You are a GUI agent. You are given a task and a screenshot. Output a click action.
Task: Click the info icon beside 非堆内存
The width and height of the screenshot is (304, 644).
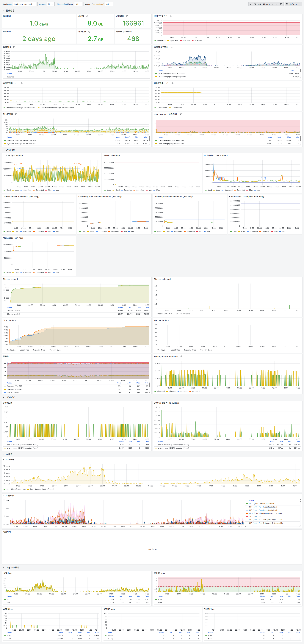pyautogui.click(x=89, y=32)
